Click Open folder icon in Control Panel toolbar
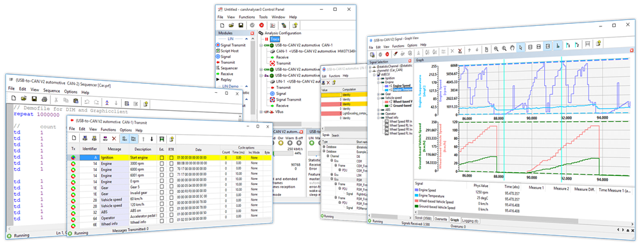This screenshot has width=644, height=245. [231, 25]
